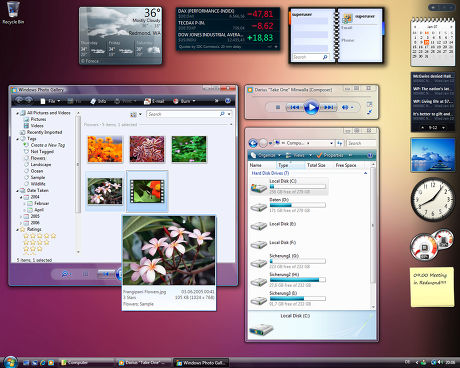Select the green plants thumbnail
The image size is (460, 368).
tap(189, 149)
